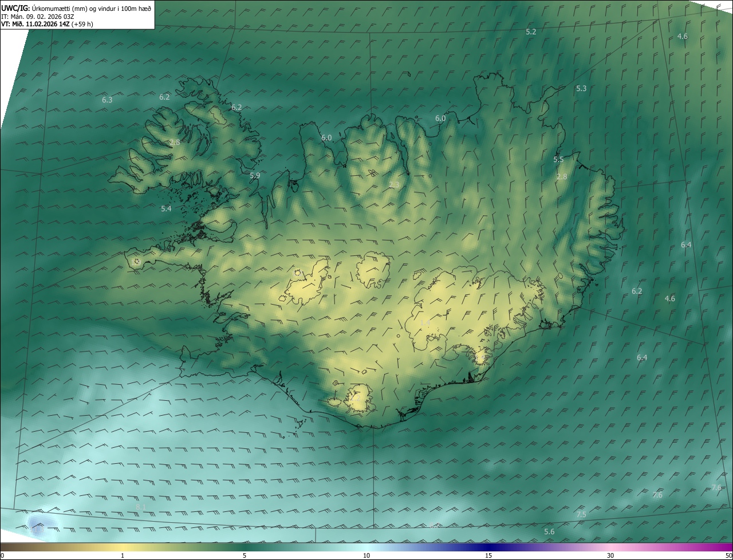Viewport: 733px width, 560px height.
Task: Click the faint 8.1 value label
Action: click(141, 507)
